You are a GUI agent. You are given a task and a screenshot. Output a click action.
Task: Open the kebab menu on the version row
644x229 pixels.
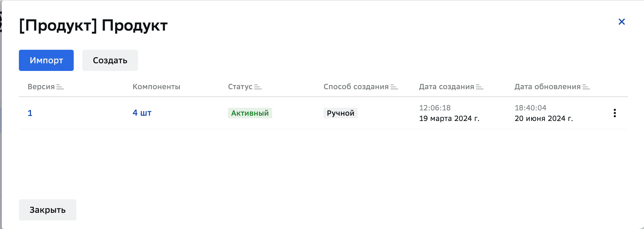[615, 113]
